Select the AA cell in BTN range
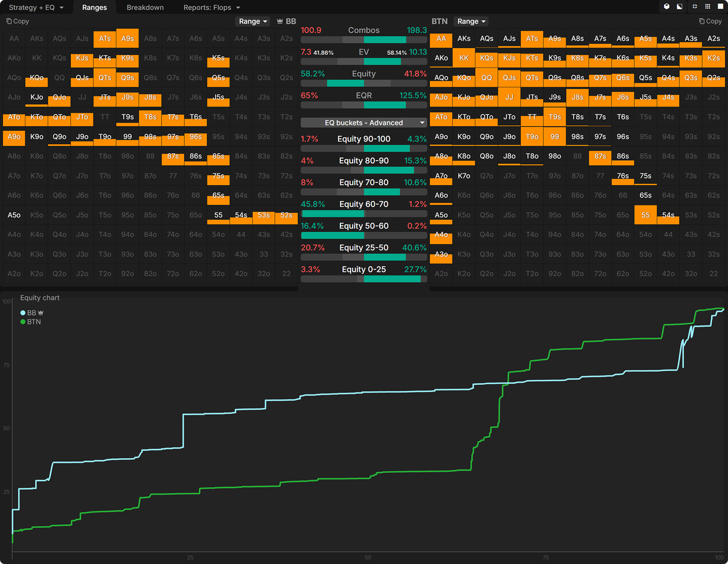Viewport: 728px width, 564px height. (x=441, y=39)
